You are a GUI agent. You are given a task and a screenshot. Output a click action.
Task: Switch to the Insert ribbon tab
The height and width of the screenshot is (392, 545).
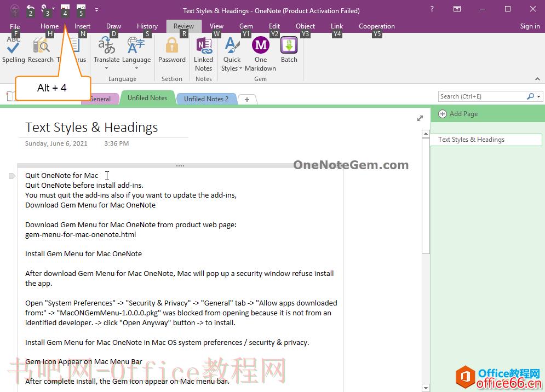click(x=82, y=26)
